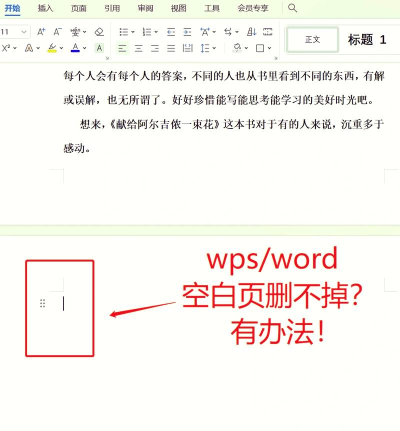Image resolution: width=400 pixels, height=431 pixels.
Task: Expand the numbered list dropdown arrow
Action: click(156, 32)
